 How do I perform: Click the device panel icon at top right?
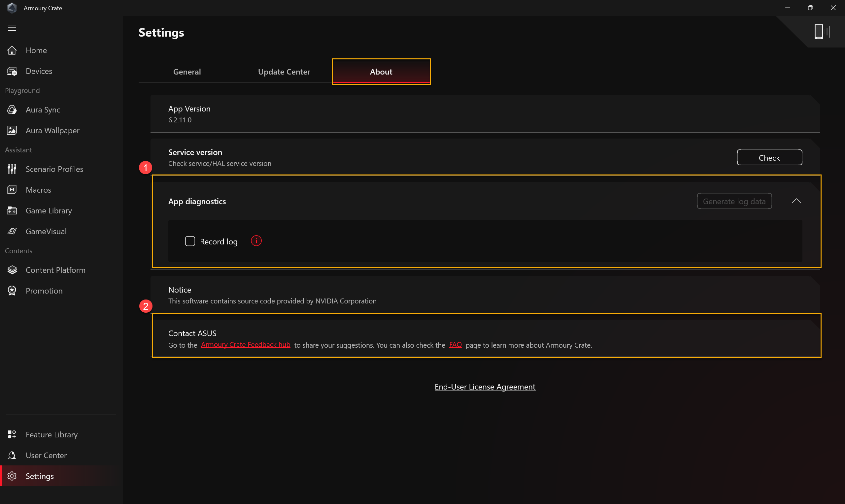822,32
